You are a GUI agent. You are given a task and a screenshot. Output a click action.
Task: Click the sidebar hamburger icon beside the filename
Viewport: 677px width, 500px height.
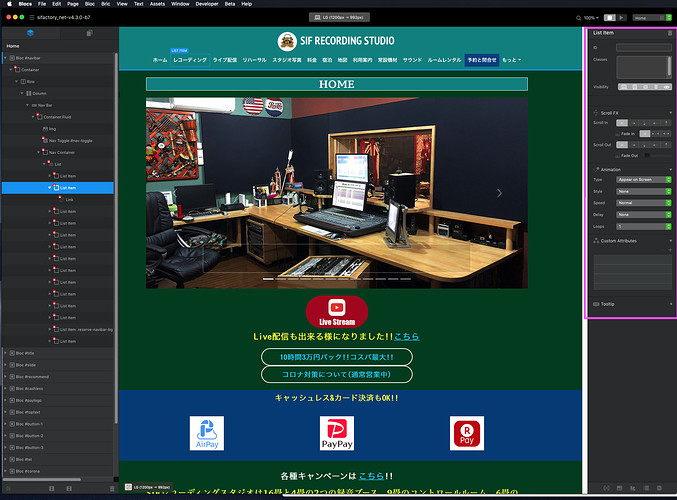pos(32,17)
